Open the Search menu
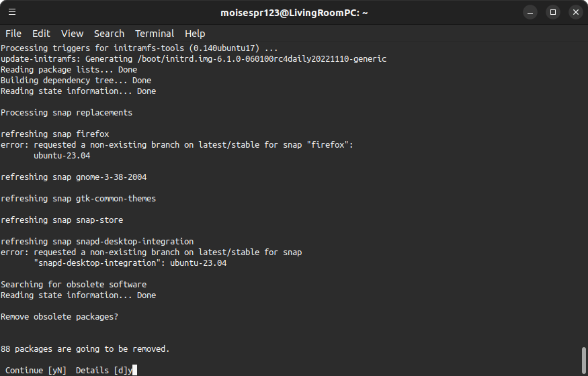This screenshot has width=588, height=376. point(109,34)
